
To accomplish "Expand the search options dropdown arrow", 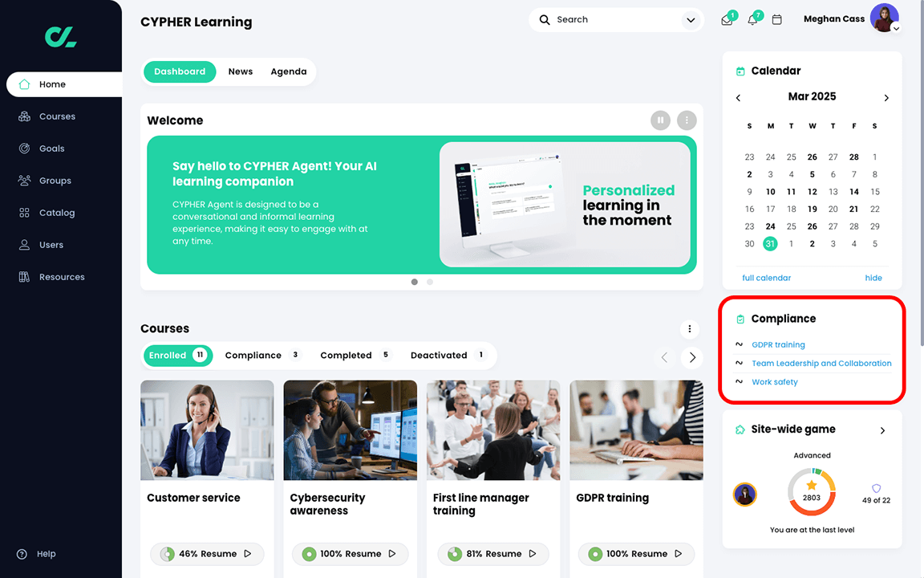I will 691,20.
